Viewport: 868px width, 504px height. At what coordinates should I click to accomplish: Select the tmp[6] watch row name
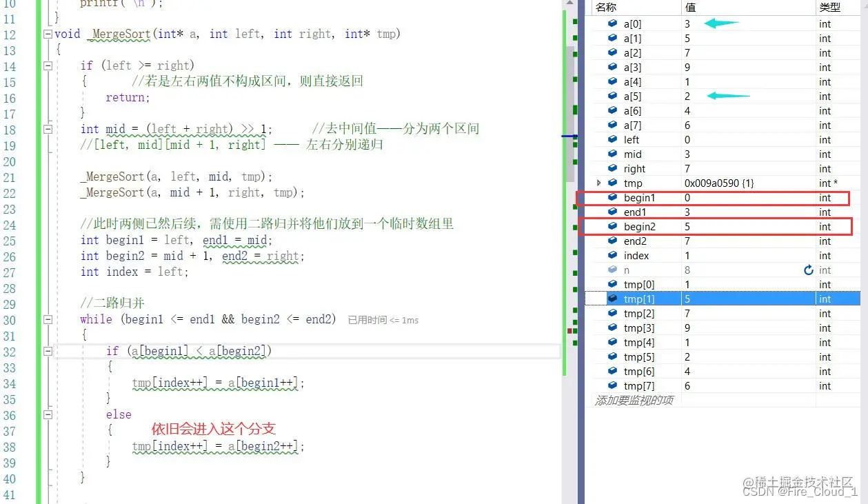pyautogui.click(x=639, y=371)
